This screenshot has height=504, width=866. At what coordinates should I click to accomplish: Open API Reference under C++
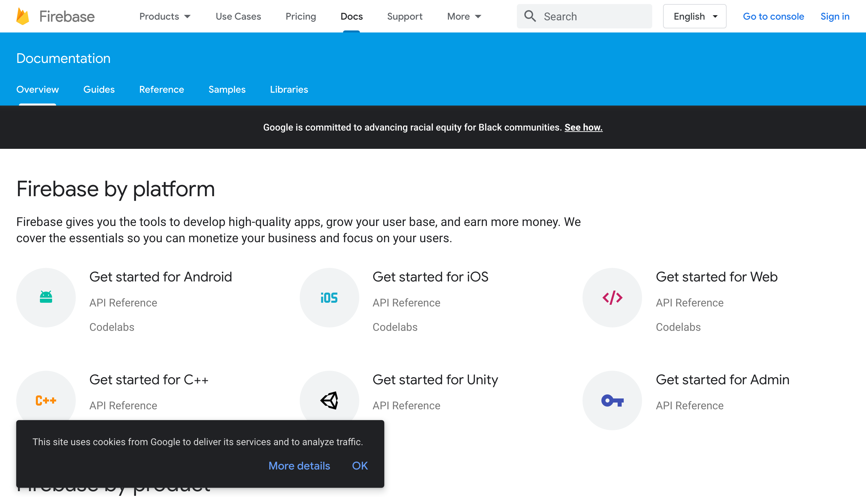[x=123, y=406]
